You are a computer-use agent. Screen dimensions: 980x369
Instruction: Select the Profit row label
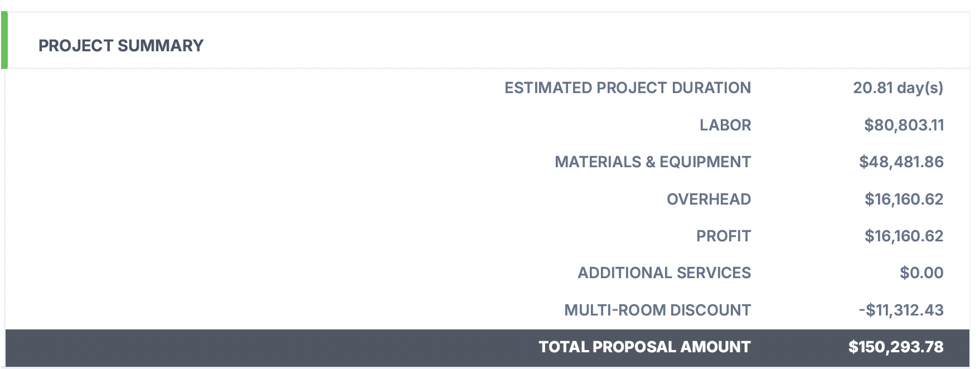point(724,236)
